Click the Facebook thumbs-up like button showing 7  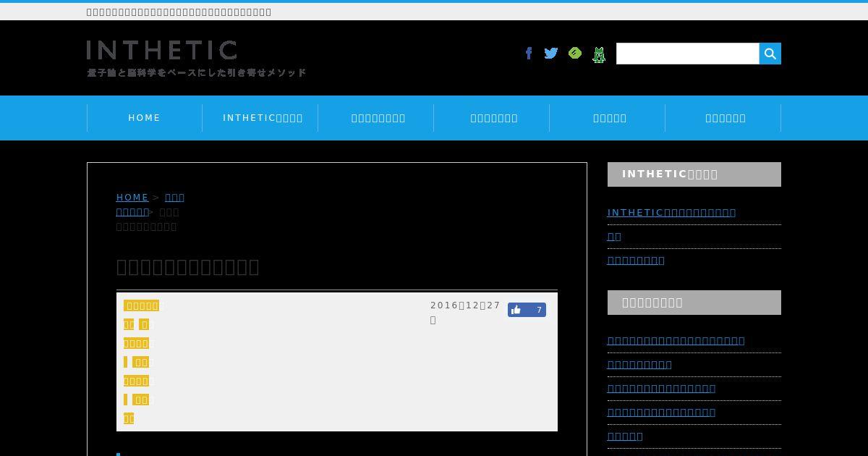tap(527, 310)
